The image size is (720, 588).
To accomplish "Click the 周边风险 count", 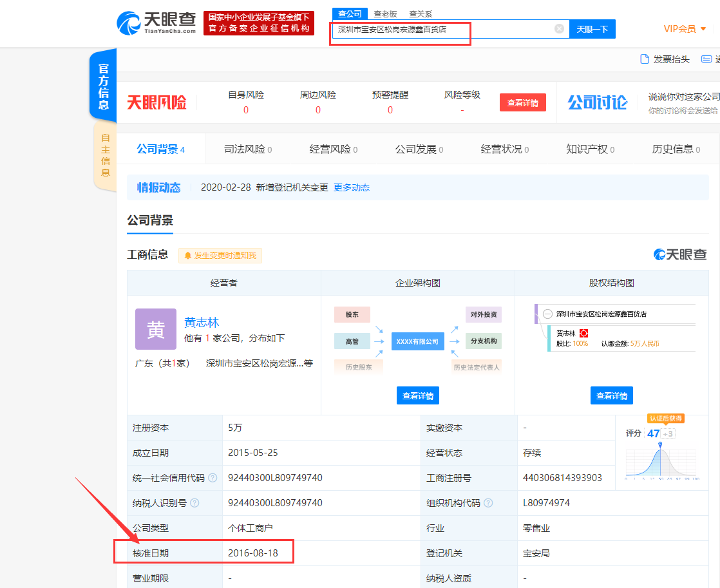I will [x=318, y=110].
